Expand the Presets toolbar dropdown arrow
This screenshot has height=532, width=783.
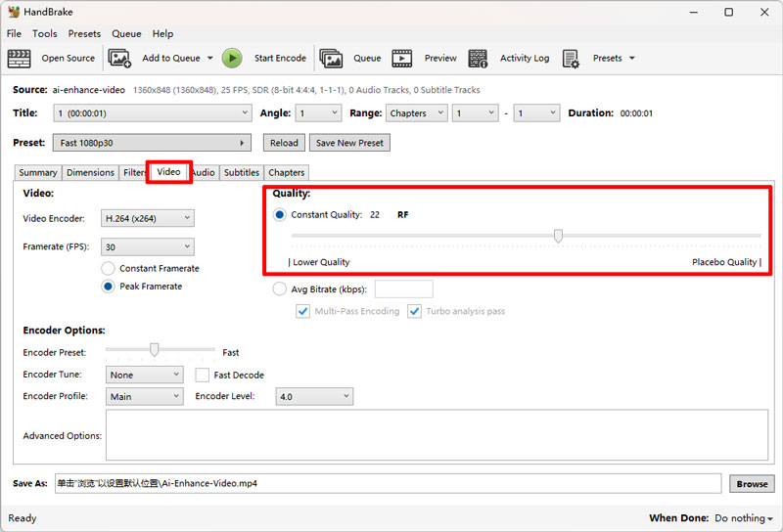[631, 58]
